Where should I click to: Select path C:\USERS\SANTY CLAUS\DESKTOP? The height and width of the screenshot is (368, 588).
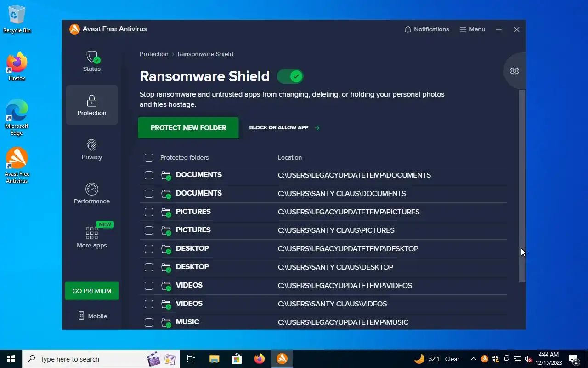tap(335, 267)
